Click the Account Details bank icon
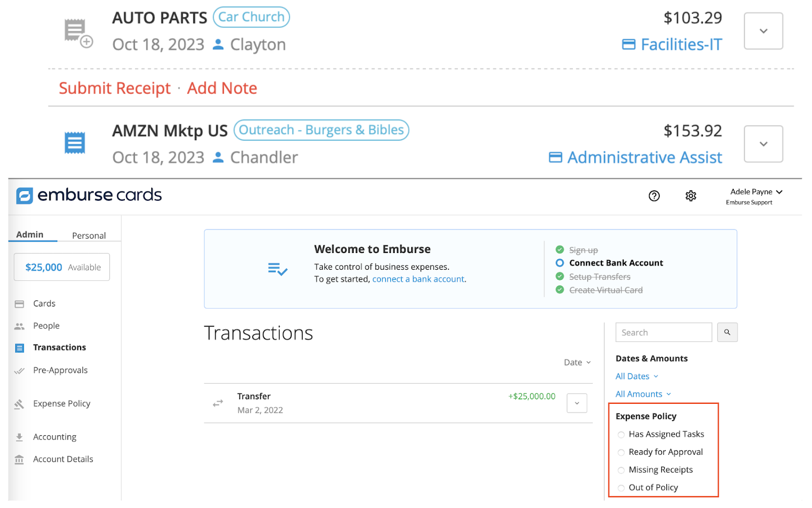The image size is (812, 508). click(x=19, y=459)
